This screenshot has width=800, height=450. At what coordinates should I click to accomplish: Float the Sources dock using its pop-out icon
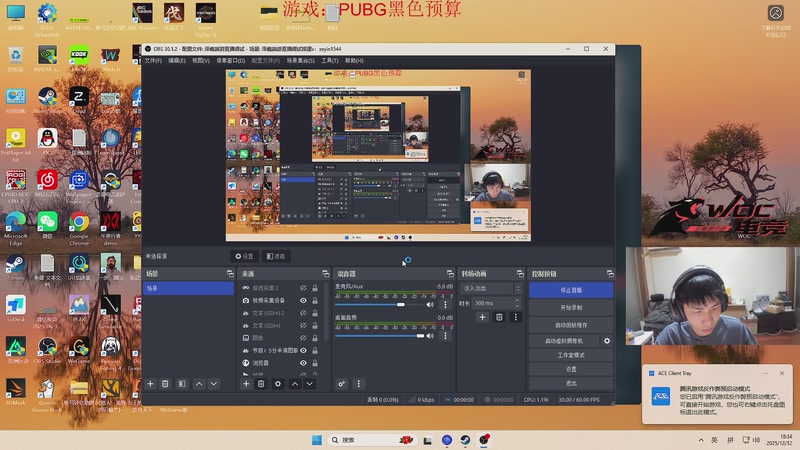(x=326, y=274)
